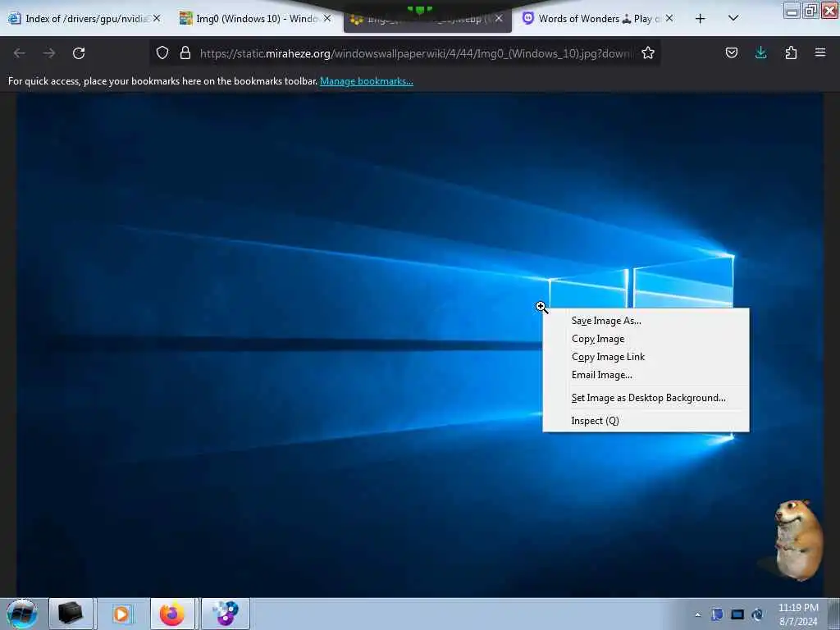Show site security padlock info
840x630 pixels.
pyautogui.click(x=185, y=52)
